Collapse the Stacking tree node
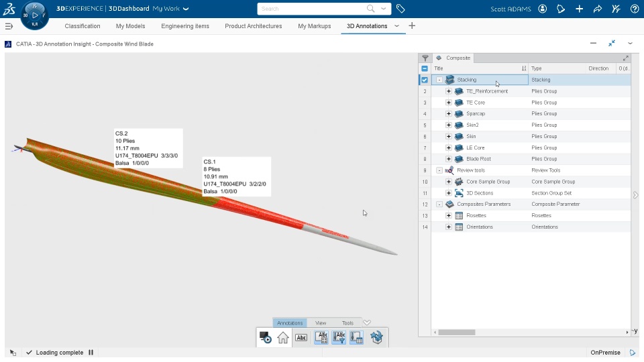The image size is (644, 362). pyautogui.click(x=439, y=80)
